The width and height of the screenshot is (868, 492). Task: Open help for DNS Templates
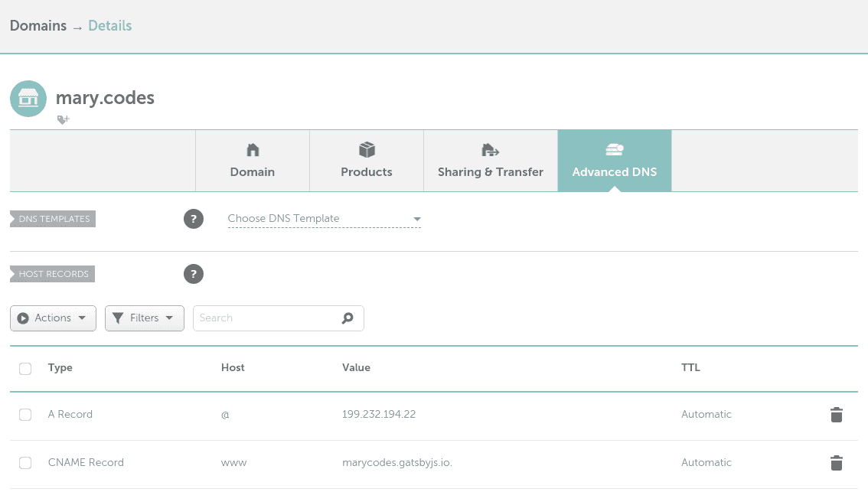(x=193, y=219)
